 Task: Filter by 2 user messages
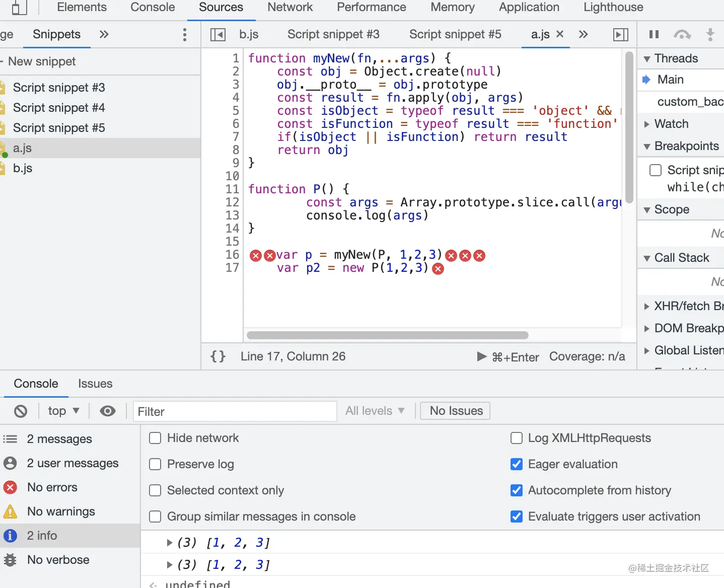point(70,463)
